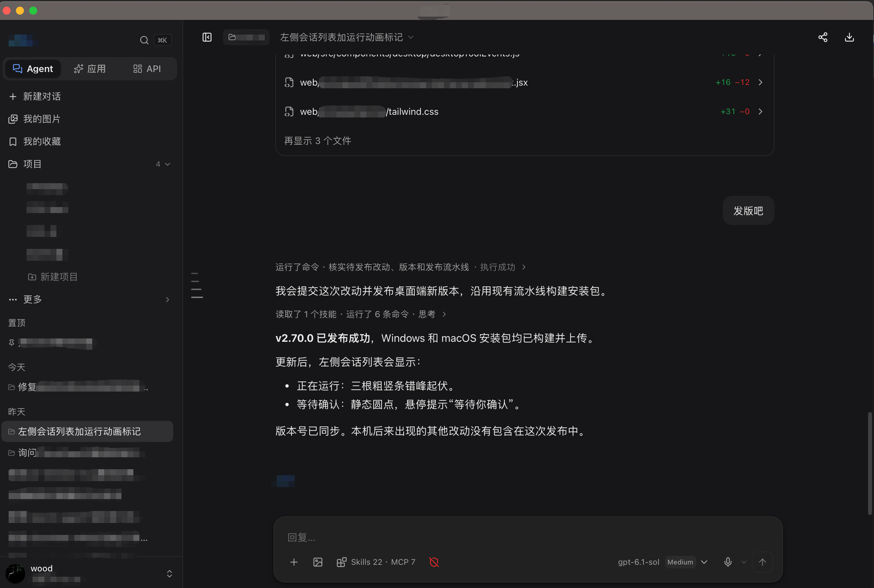This screenshot has height=588, width=874.
Task: Switch to the 应用 tab
Action: coord(90,69)
